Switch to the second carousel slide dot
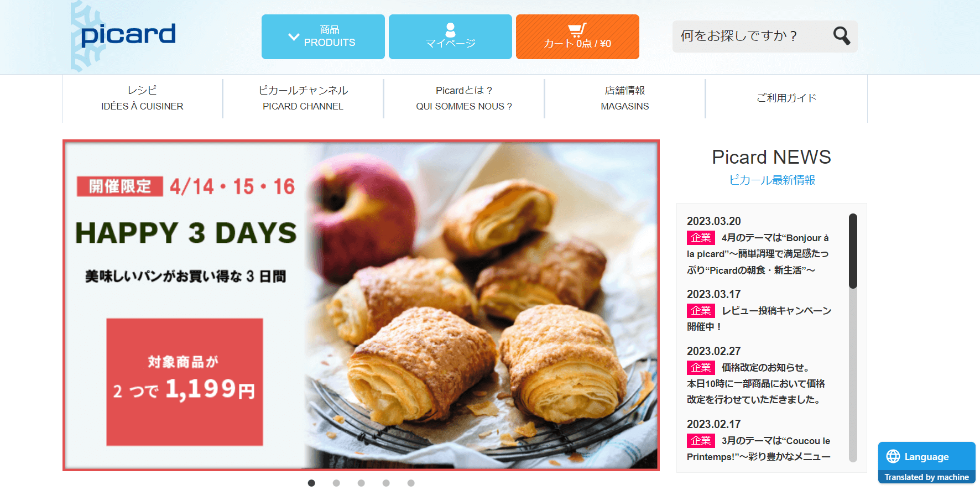The height and width of the screenshot is (490, 980). tap(336, 483)
